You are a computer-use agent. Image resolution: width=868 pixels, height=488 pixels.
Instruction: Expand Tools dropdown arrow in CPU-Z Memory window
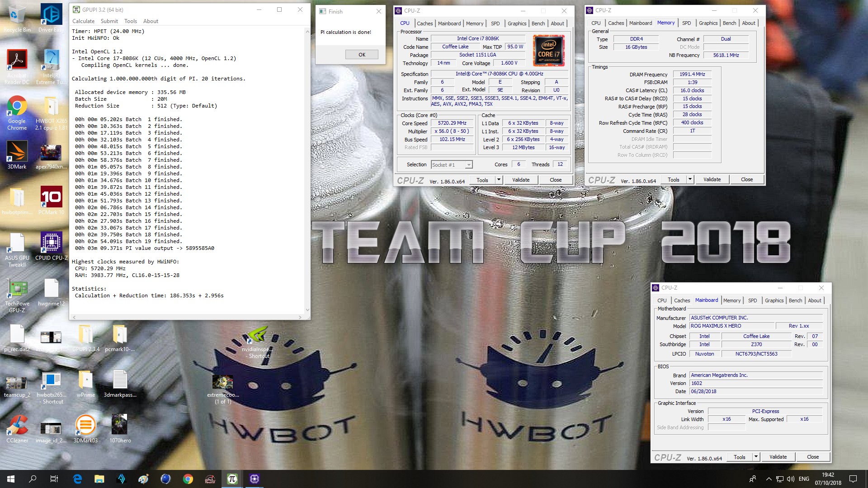690,179
